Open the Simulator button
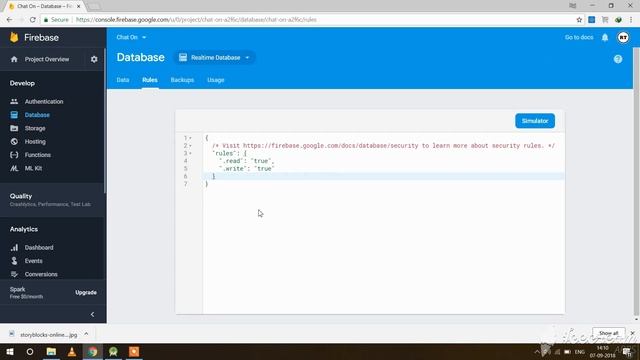Viewport: 640px width, 360px height. [535, 121]
